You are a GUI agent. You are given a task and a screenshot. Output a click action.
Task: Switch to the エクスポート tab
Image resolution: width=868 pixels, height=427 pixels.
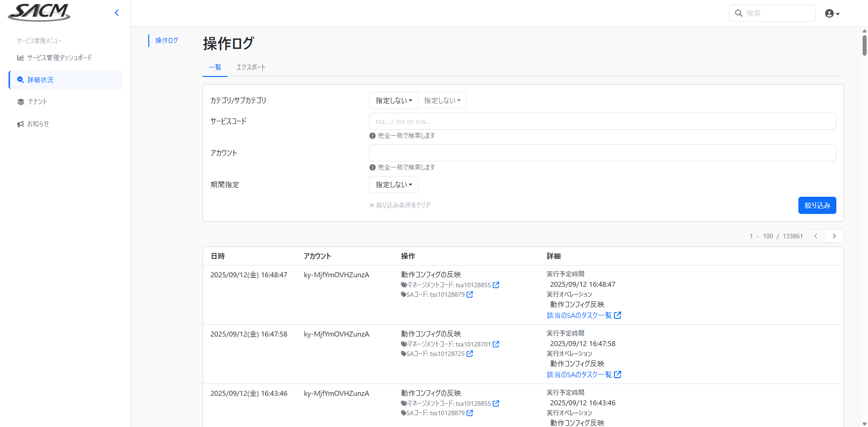251,67
